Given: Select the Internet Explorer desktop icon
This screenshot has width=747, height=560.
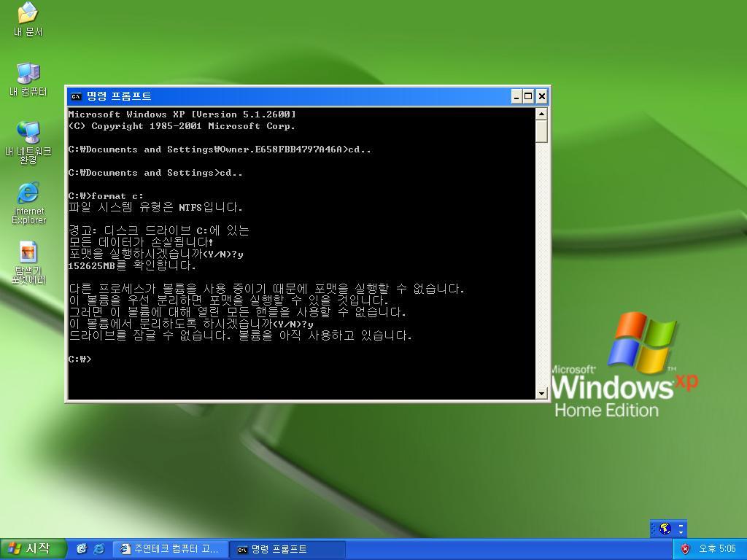Looking at the screenshot, I should click(28, 203).
